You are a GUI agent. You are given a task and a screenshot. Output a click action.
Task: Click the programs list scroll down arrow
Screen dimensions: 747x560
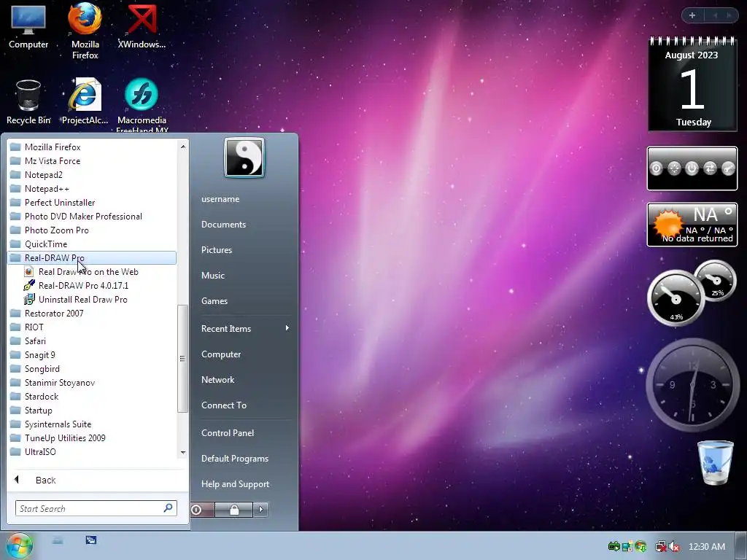coord(183,452)
